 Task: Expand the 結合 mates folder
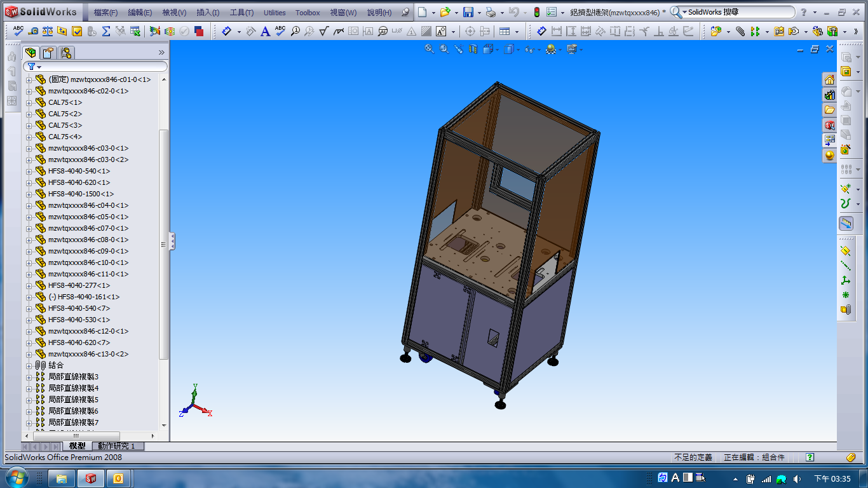tap(29, 366)
